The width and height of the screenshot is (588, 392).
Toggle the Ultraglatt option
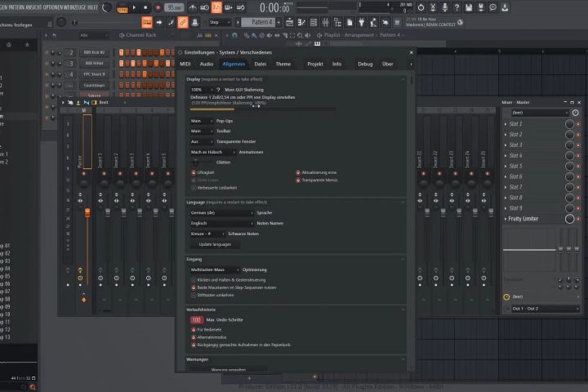tap(194, 172)
